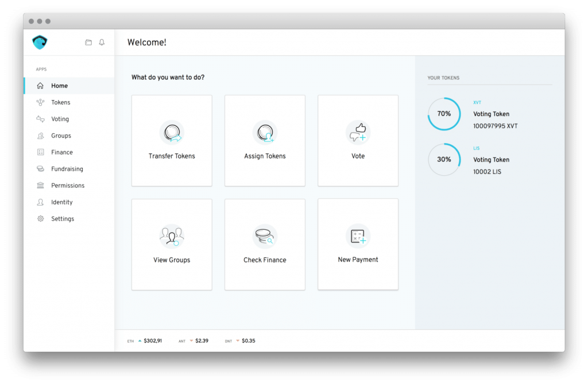The image size is (588, 385).
Task: Click the ETH up arrow indicator
Action: pyautogui.click(x=140, y=341)
